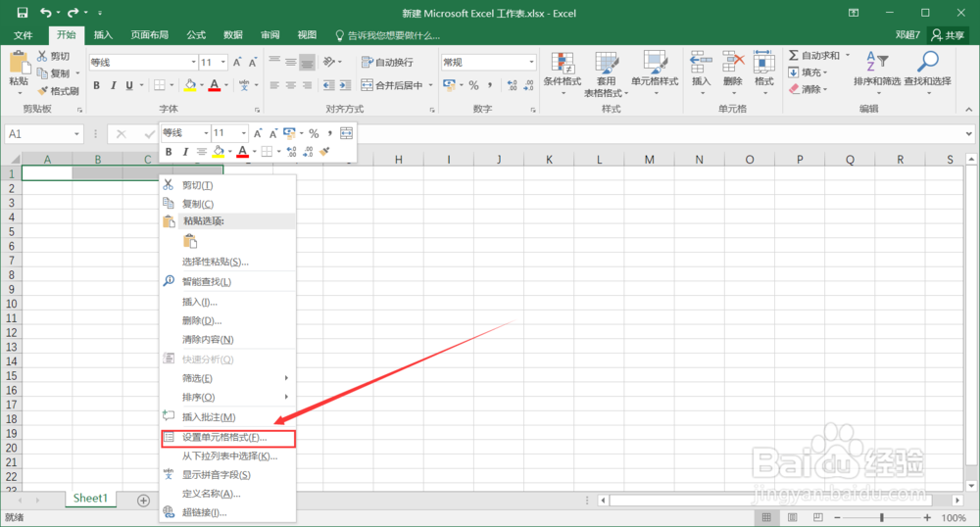Click row header 10

click(11, 304)
